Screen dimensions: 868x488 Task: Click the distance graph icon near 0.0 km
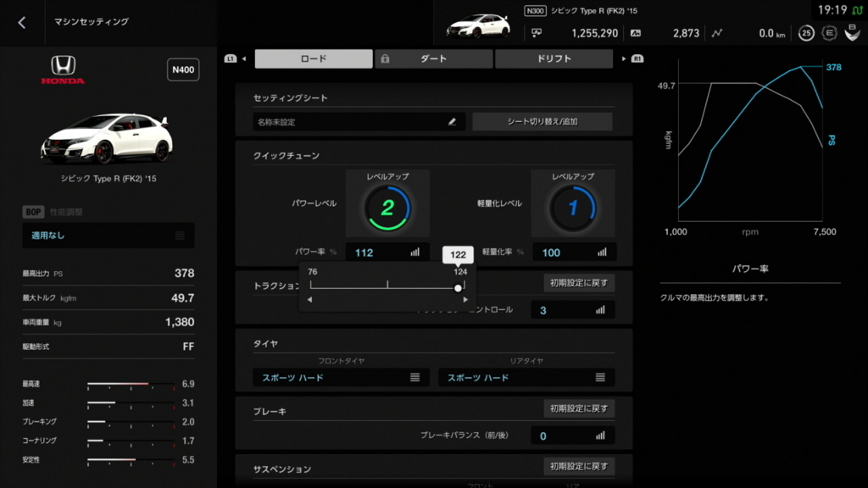717,33
